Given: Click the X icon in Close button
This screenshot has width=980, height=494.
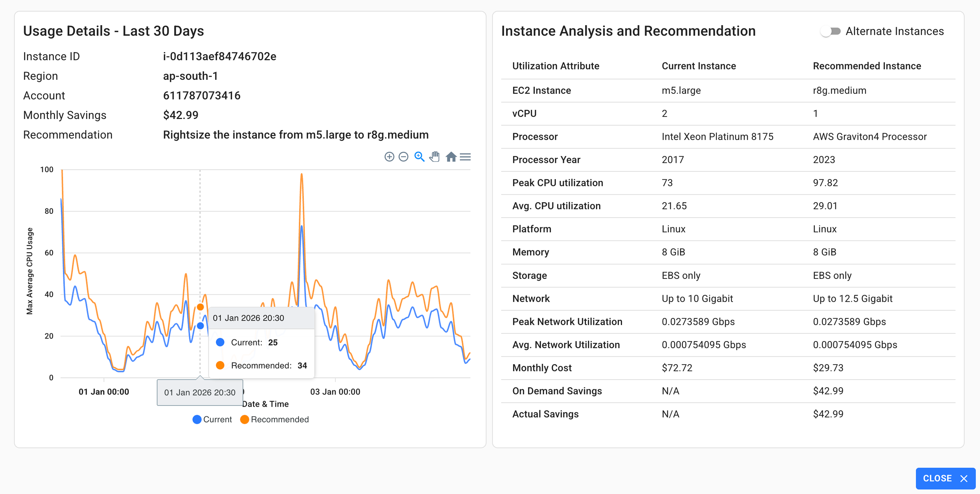Looking at the screenshot, I should tap(964, 478).
